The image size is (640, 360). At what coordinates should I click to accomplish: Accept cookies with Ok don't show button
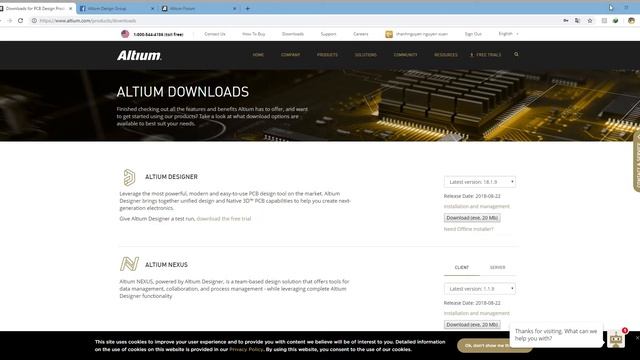coord(484,346)
